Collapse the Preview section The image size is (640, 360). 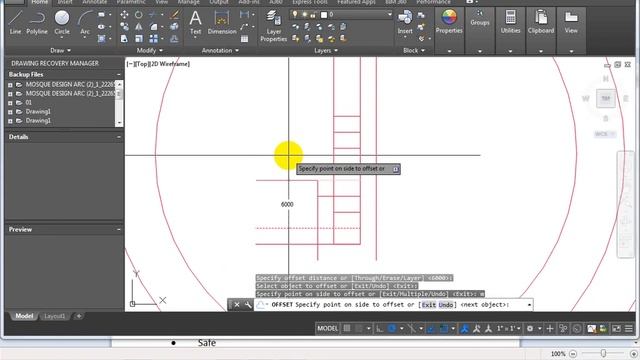coord(119,229)
